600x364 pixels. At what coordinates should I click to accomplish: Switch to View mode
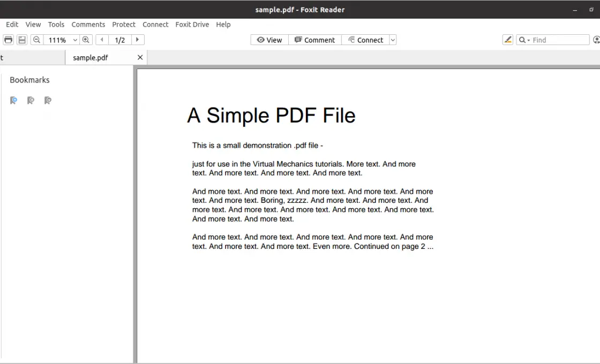[x=268, y=40]
